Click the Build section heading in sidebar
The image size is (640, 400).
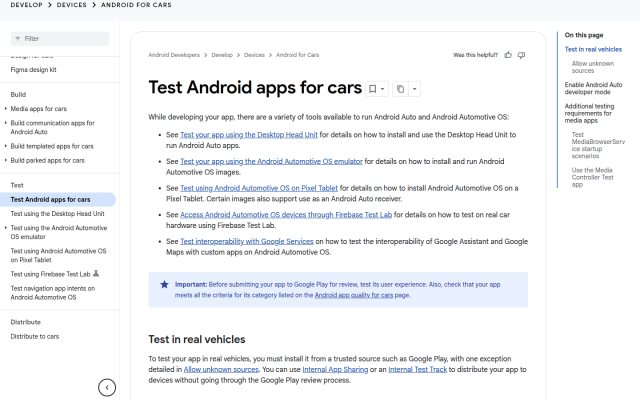[18, 94]
